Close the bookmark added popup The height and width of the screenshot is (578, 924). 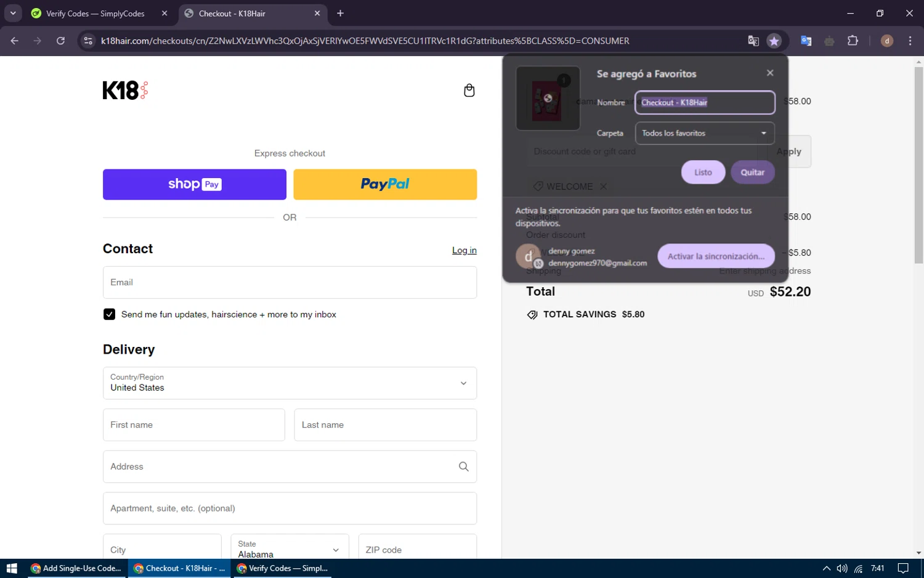click(x=770, y=73)
